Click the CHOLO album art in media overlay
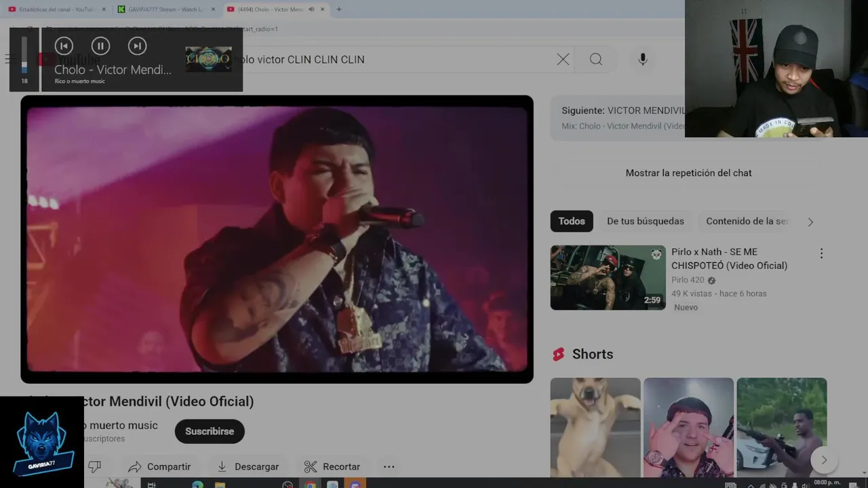This screenshot has width=868, height=488. click(x=208, y=59)
